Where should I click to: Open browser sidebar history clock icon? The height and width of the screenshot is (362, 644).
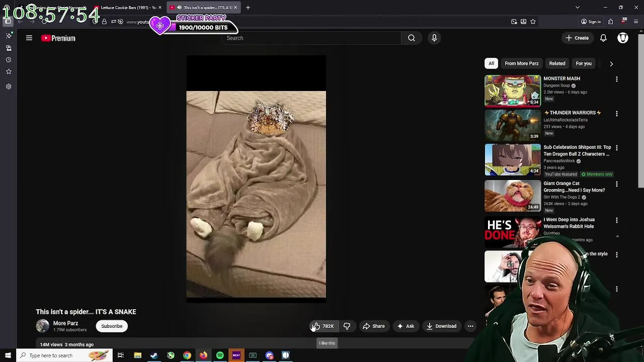(9, 60)
